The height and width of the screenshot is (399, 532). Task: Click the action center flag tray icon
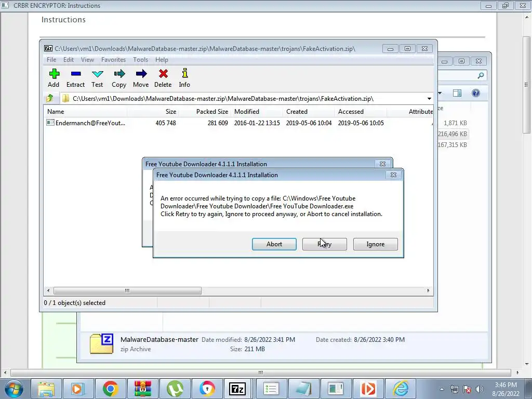467,389
